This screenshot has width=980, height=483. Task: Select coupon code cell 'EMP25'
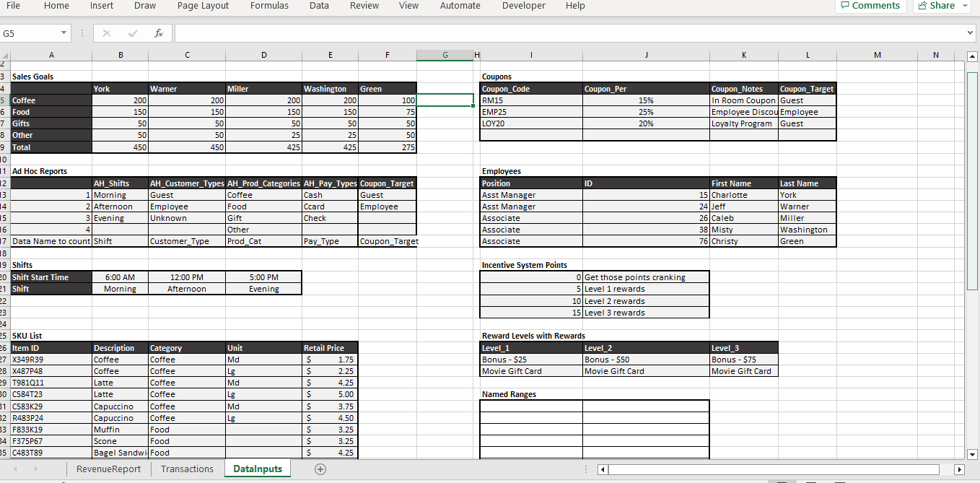(531, 112)
